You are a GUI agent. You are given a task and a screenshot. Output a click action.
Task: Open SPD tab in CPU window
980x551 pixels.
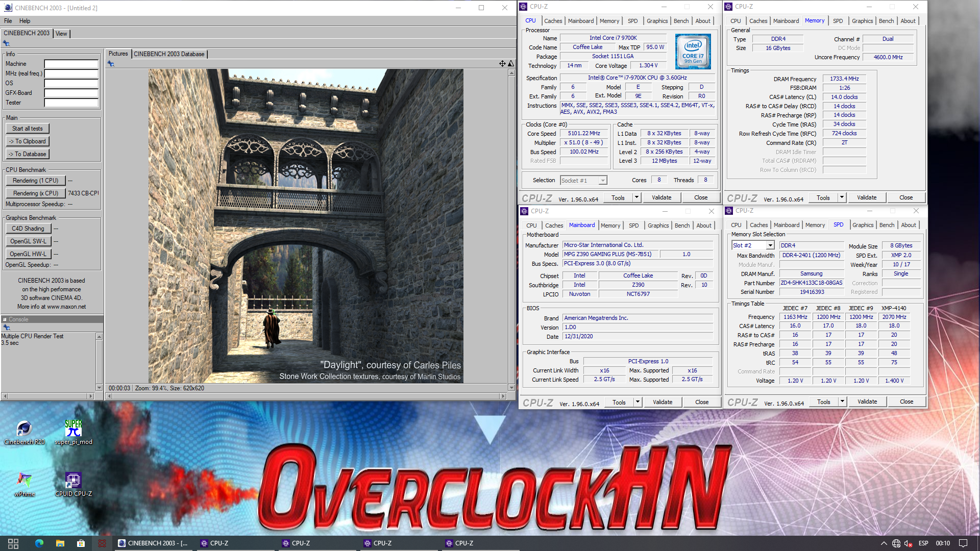632,21
